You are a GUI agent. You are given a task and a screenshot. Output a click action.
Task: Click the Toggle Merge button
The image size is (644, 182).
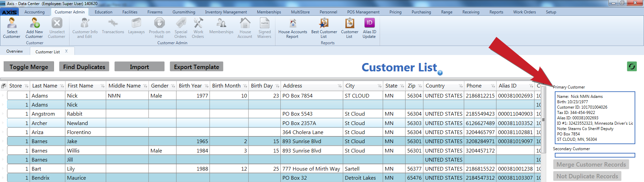(x=29, y=67)
